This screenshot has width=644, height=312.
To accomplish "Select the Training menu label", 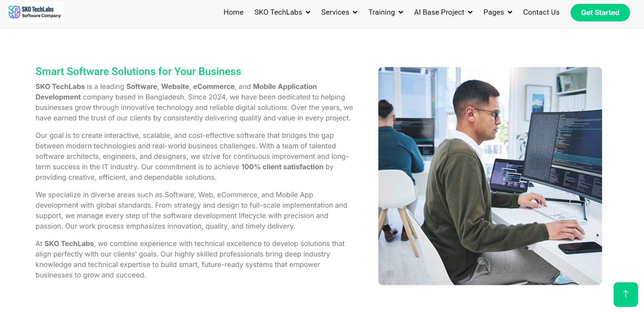I will (382, 12).
